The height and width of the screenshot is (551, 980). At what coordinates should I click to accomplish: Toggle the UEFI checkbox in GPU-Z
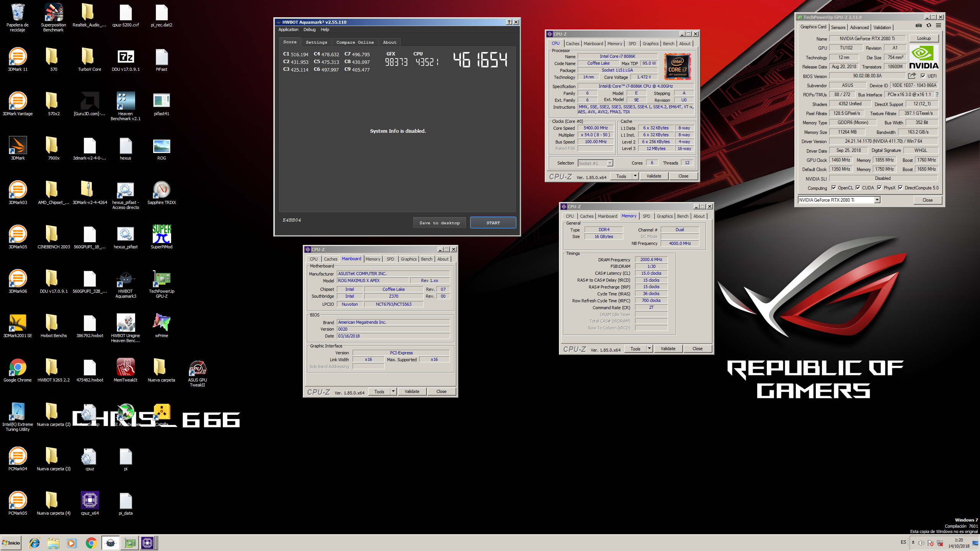point(923,76)
